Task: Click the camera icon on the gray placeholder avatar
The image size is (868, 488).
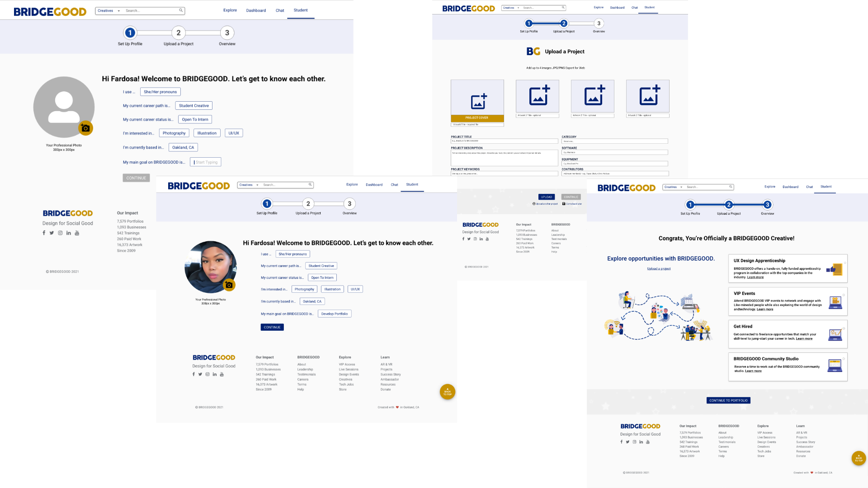Action: [85, 128]
